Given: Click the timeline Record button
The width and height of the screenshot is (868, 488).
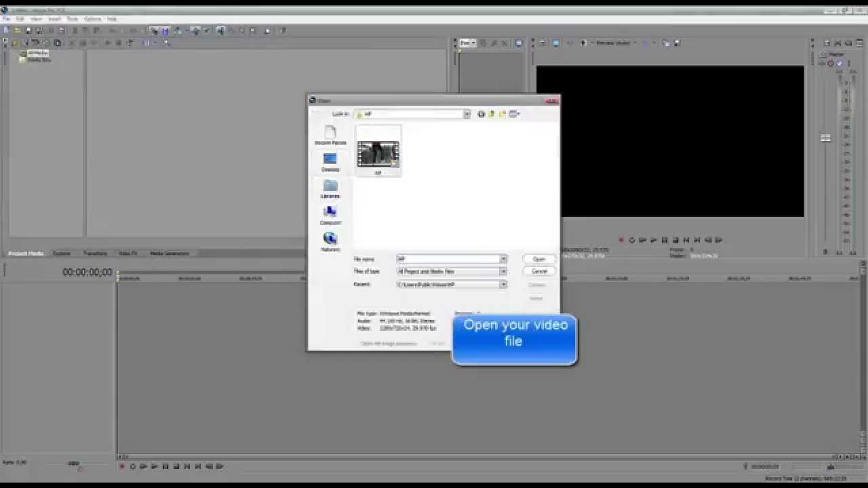Looking at the screenshot, I should 122,466.
